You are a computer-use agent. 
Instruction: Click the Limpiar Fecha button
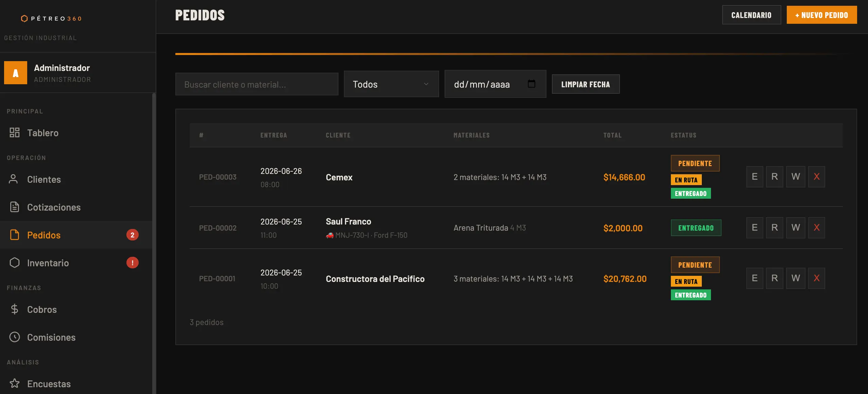point(586,84)
